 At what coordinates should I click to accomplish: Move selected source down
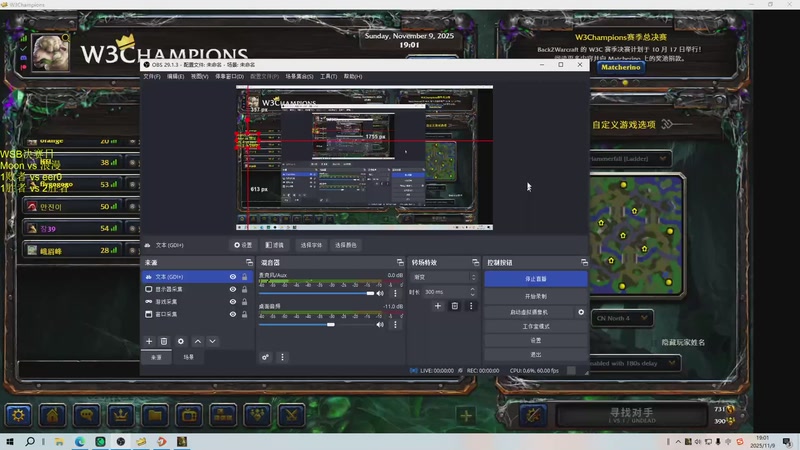pos(212,341)
